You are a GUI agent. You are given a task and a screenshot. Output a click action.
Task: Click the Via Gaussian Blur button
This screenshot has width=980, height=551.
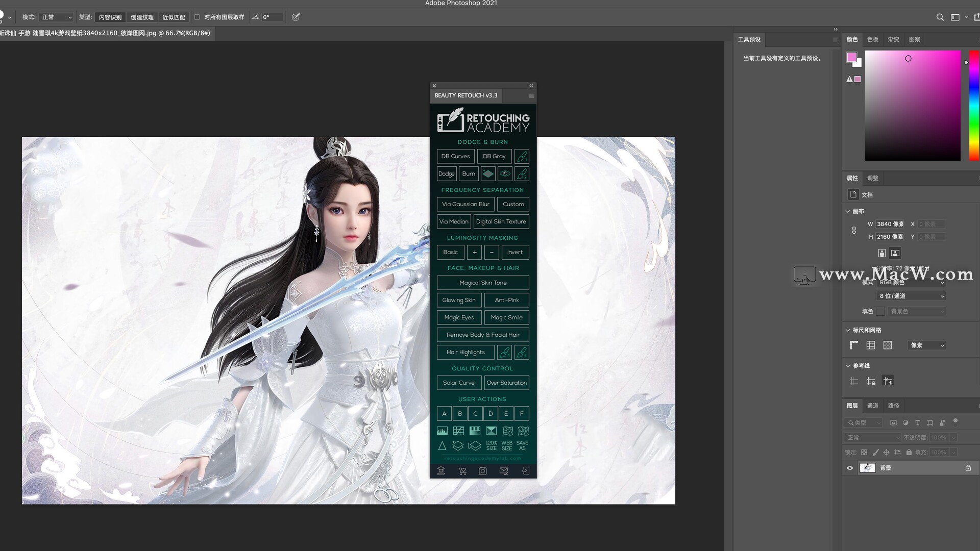click(x=465, y=204)
